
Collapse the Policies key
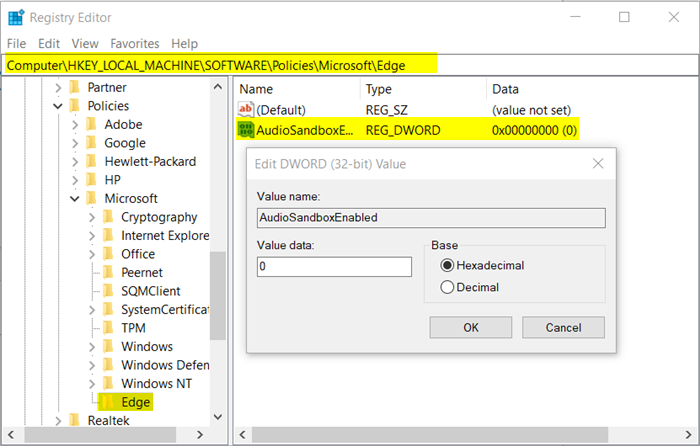point(57,106)
